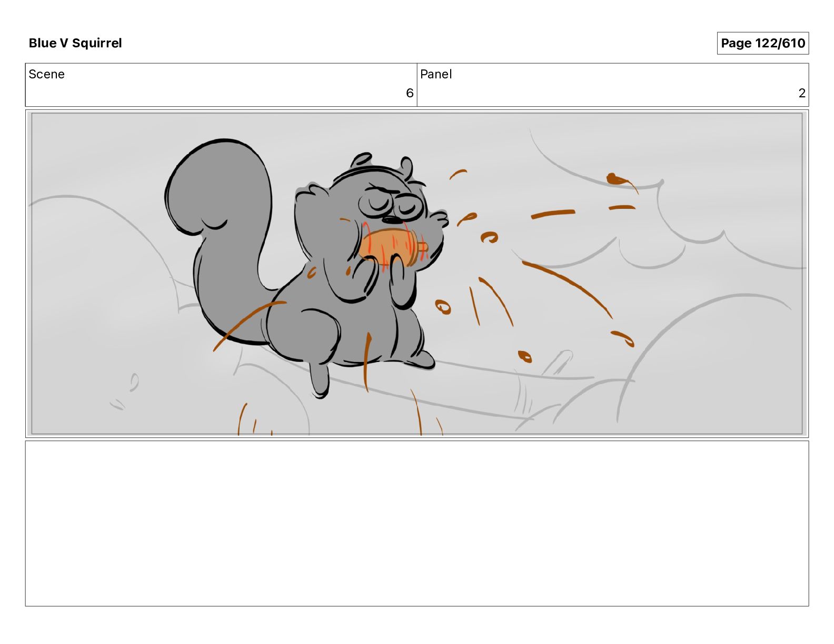Image resolution: width=834 pixels, height=644 pixels.
Task: Click the scene number 6
Action: click(410, 93)
